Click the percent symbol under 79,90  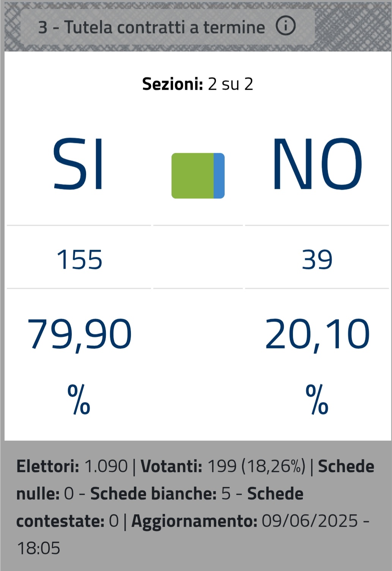(x=79, y=399)
